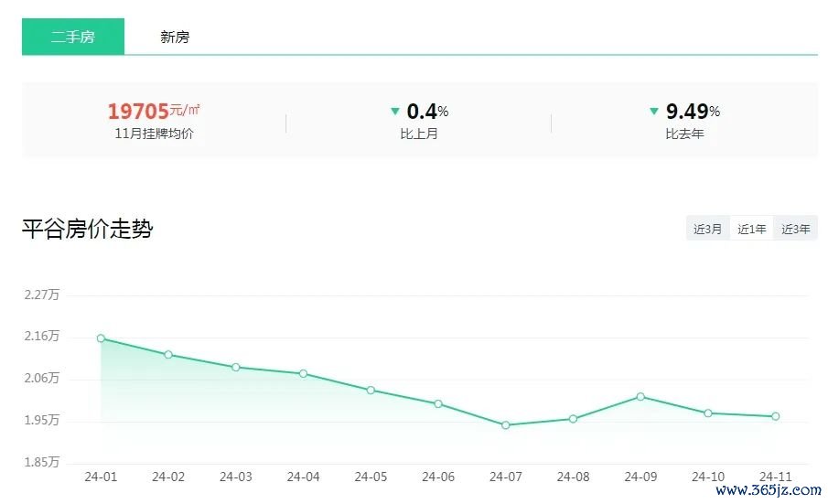Viewport: 828px width, 504px height.
Task: Switch to the 二手房 tab
Action: coord(73,37)
